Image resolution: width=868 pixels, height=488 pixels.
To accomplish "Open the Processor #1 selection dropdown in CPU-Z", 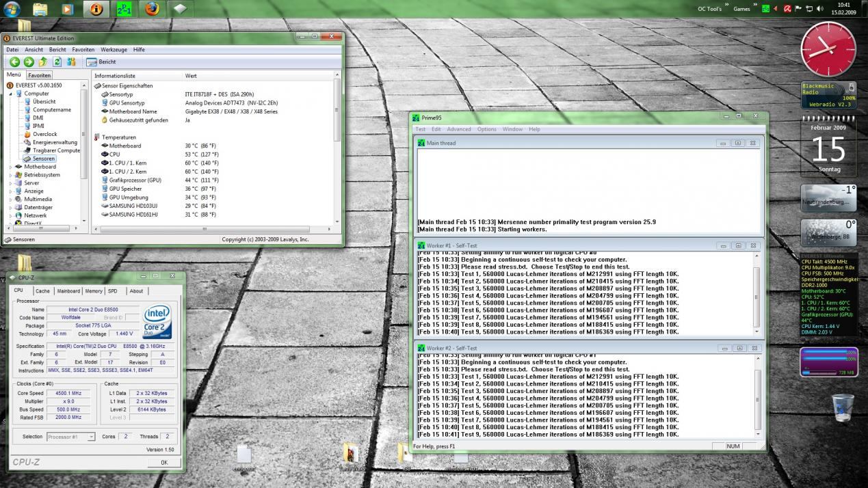I will 70,437.
